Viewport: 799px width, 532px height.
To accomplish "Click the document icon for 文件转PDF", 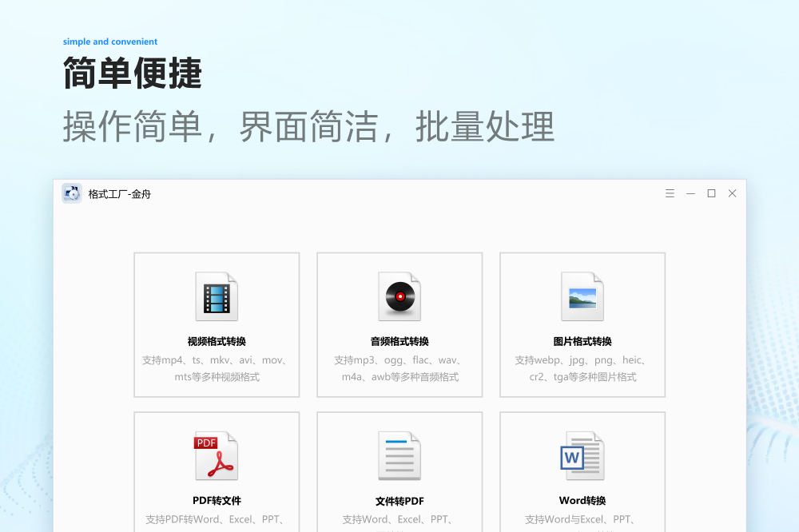I will pyautogui.click(x=399, y=455).
